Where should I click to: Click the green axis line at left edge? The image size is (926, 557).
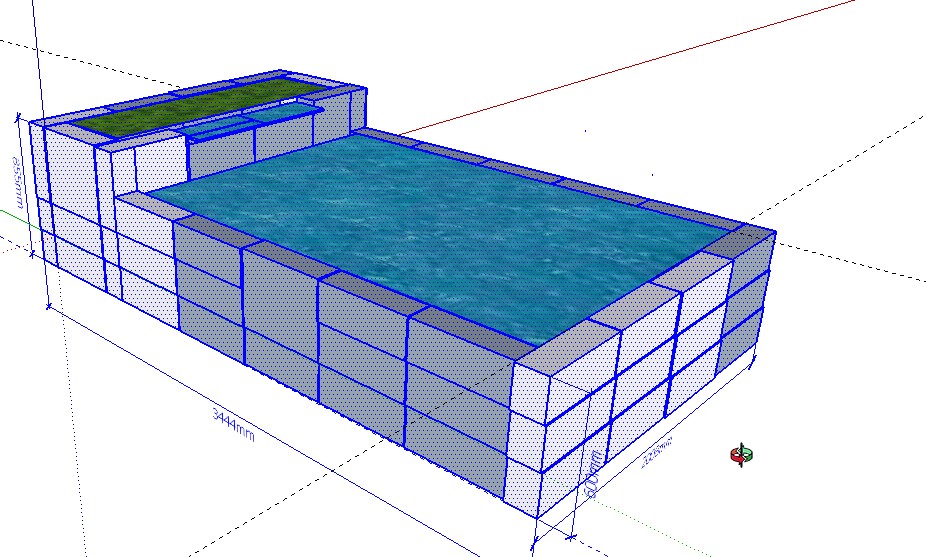[x=10, y=211]
